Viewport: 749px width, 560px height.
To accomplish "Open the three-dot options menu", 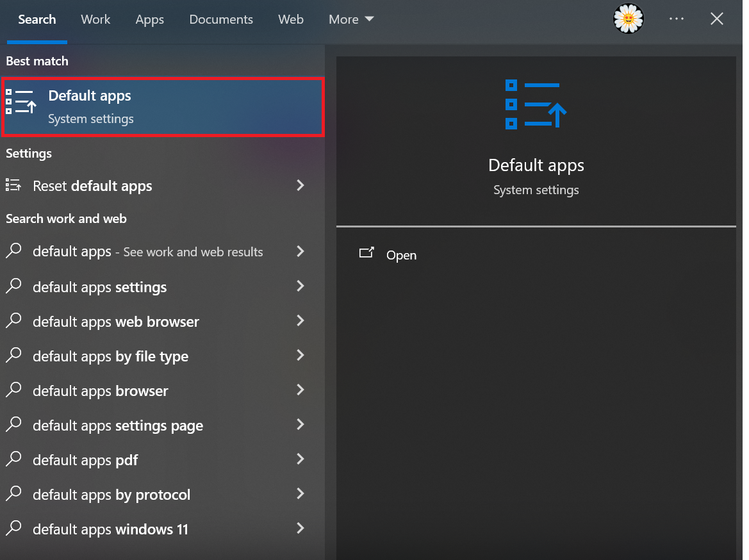I will [x=677, y=19].
